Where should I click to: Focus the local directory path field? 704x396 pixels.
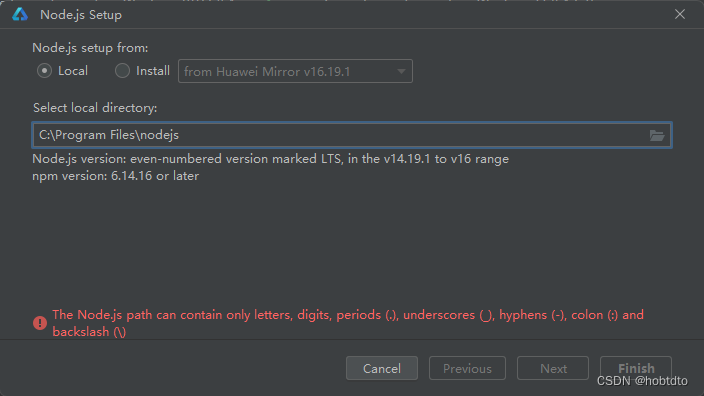tap(352, 135)
